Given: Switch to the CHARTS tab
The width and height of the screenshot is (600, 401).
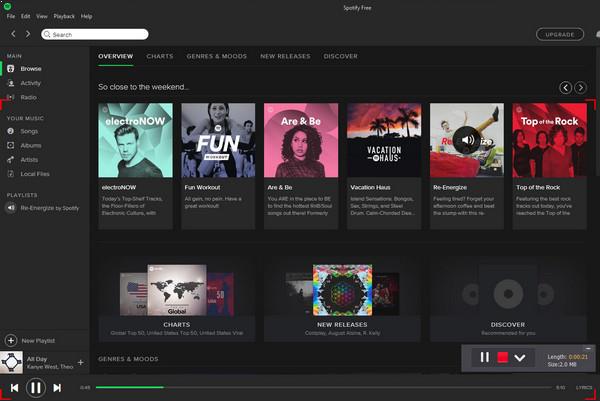Looking at the screenshot, I should coord(160,56).
